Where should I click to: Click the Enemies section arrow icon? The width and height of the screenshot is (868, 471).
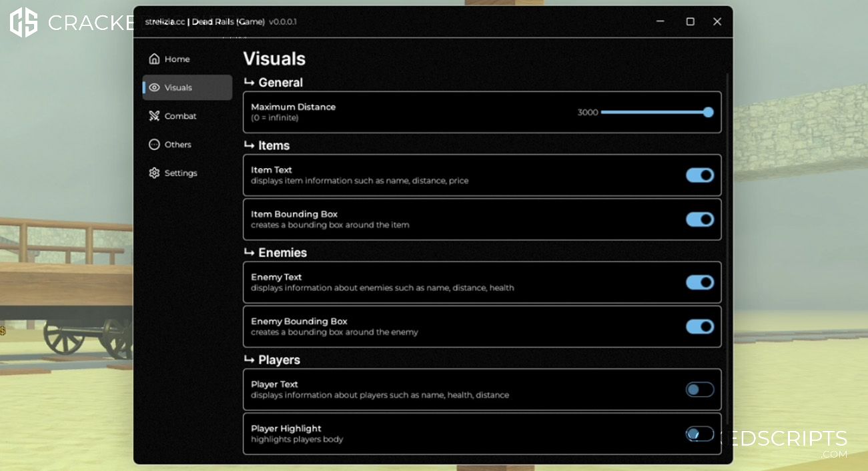click(249, 252)
